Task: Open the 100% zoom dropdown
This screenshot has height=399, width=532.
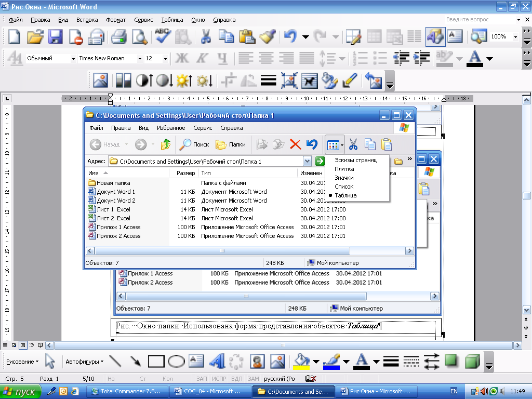Action: [516, 37]
